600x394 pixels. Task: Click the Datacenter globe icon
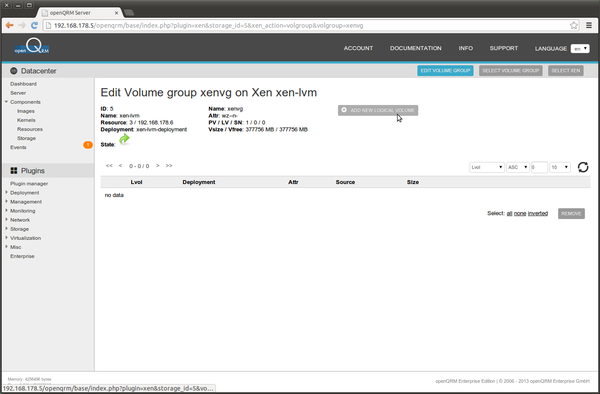click(x=14, y=71)
